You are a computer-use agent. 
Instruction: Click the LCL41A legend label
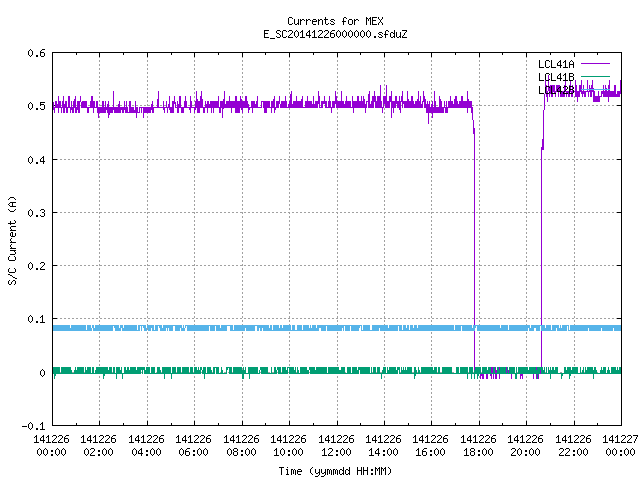(556, 64)
